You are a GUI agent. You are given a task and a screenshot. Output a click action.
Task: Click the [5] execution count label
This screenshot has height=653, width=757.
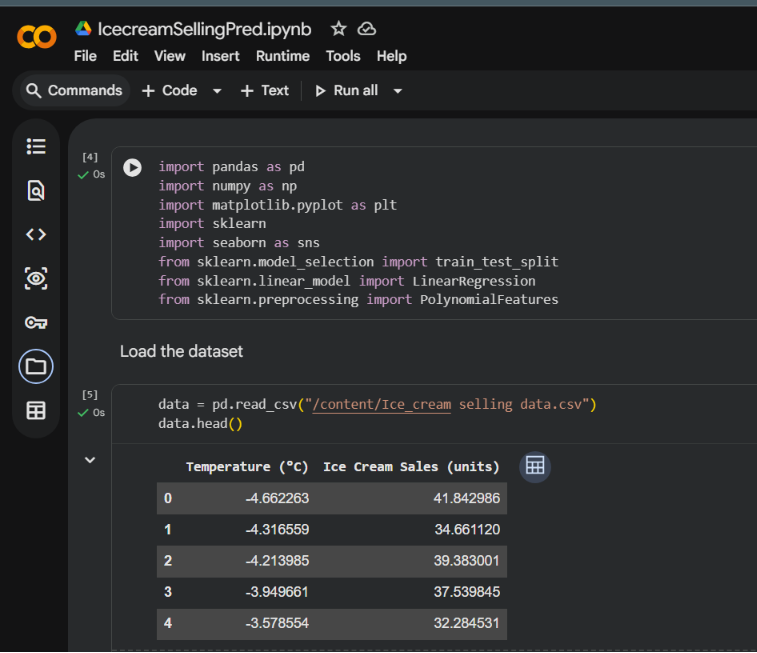(x=90, y=395)
